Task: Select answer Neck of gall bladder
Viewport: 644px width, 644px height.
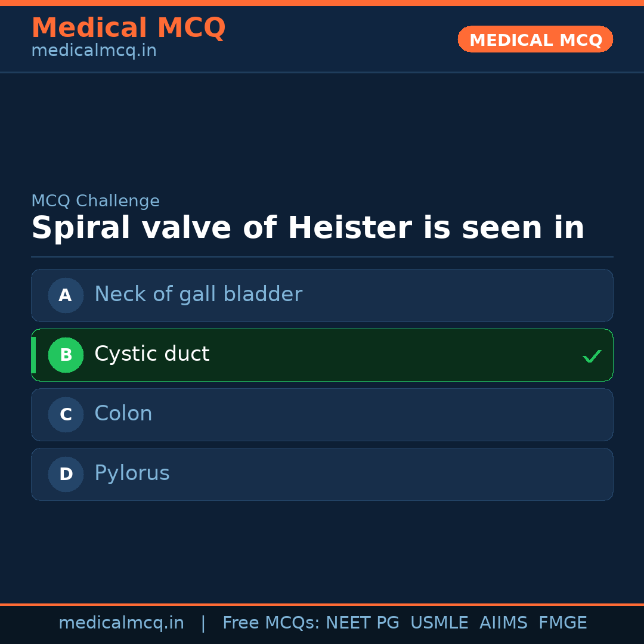Action: click(x=198, y=295)
